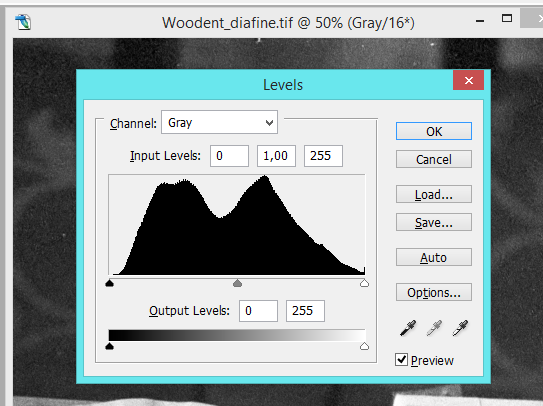Click the input gamma field showing 1,00

click(x=276, y=156)
